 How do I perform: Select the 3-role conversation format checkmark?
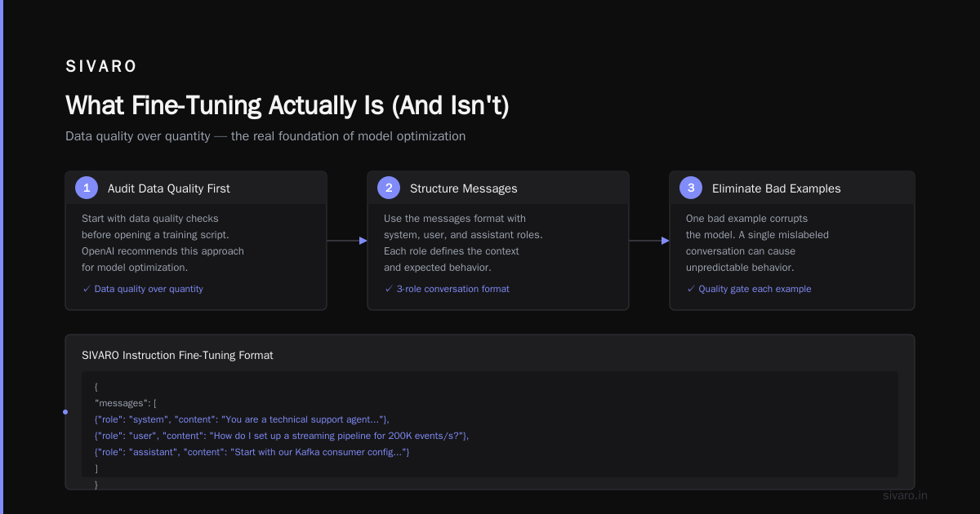389,289
